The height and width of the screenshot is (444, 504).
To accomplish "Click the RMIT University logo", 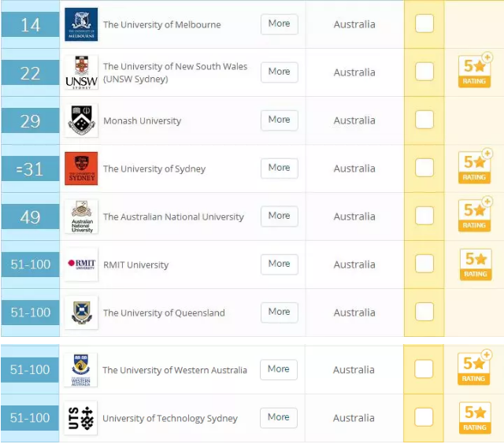I will (81, 265).
